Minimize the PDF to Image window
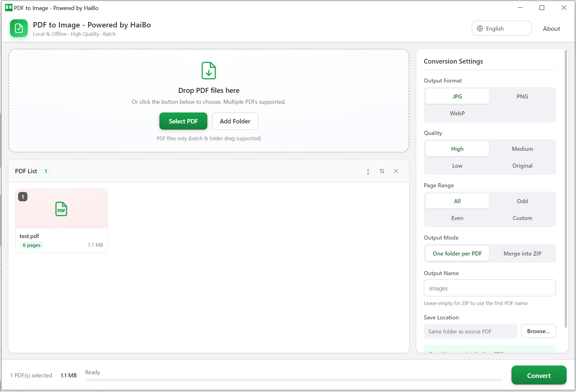This screenshot has width=576, height=392. (520, 8)
